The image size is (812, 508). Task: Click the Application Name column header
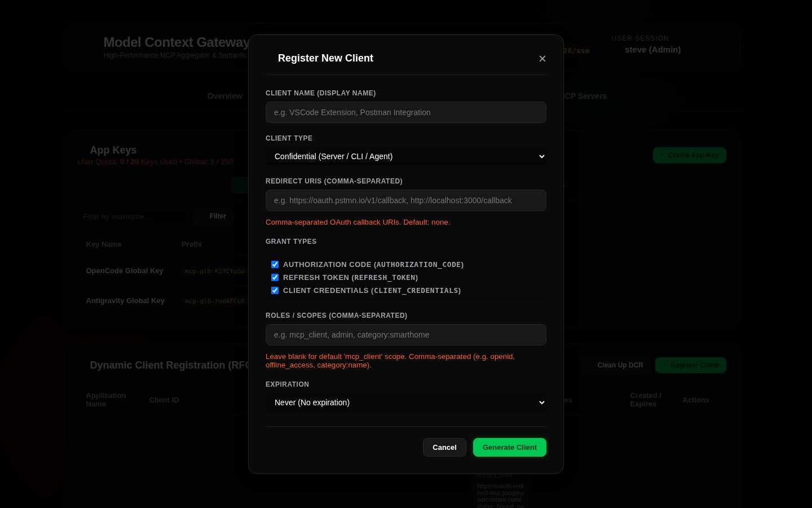point(106,400)
